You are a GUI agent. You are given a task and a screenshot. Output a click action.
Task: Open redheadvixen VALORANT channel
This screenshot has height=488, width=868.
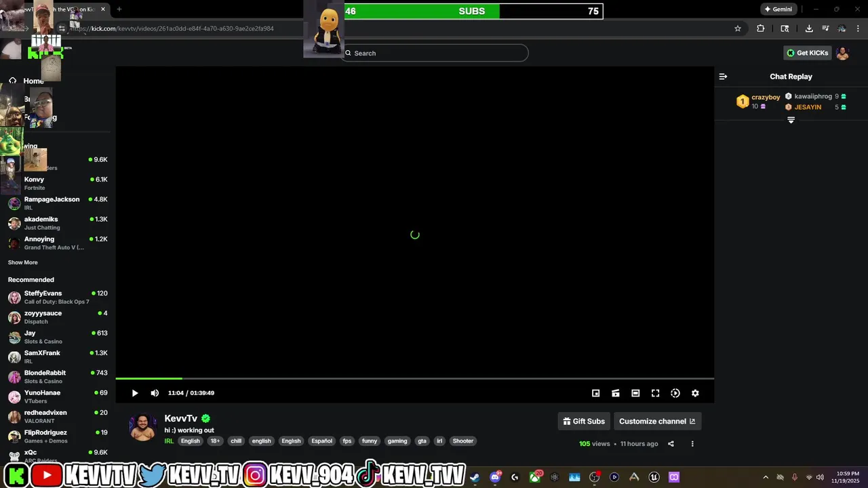[x=58, y=417]
